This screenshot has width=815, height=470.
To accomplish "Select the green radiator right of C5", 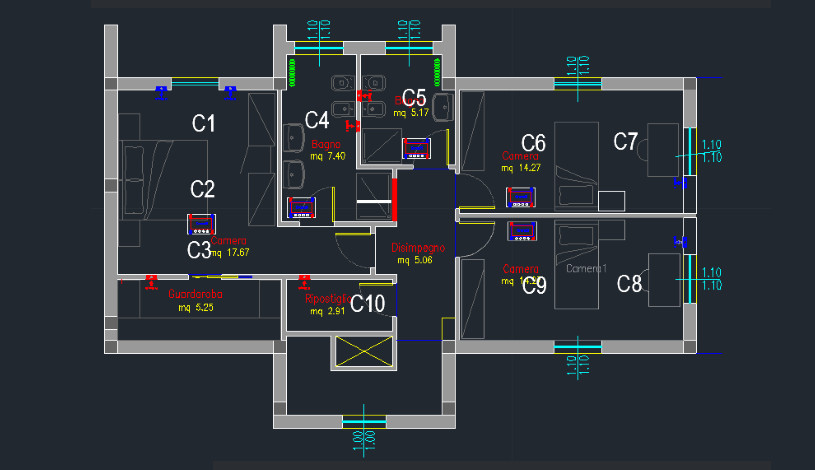I will click(x=438, y=72).
